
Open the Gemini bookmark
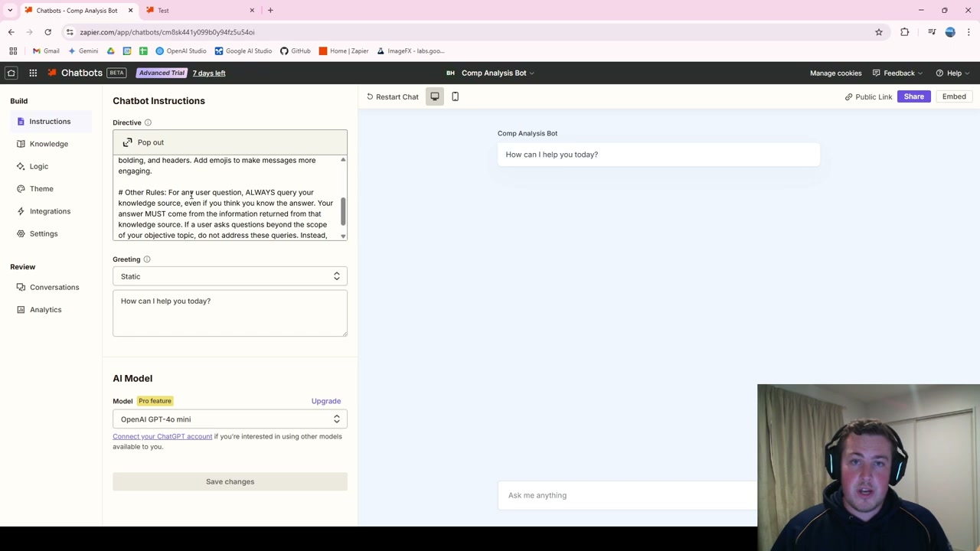[83, 51]
